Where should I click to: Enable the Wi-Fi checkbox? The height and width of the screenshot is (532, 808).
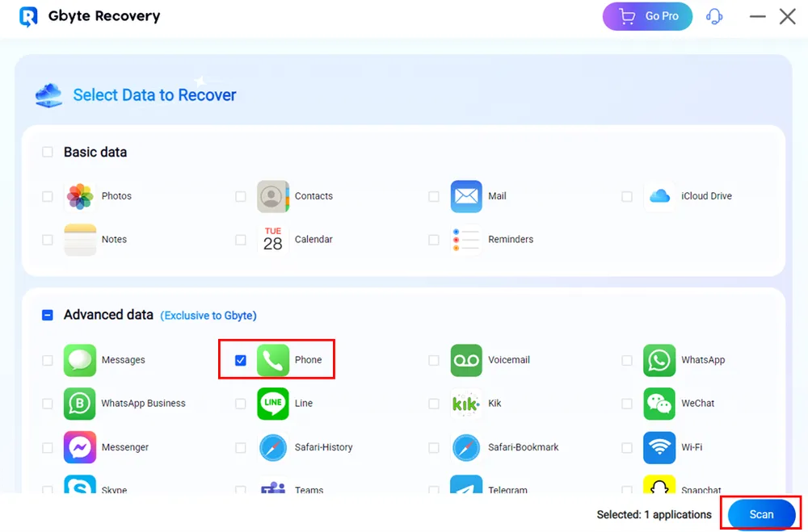(627, 447)
